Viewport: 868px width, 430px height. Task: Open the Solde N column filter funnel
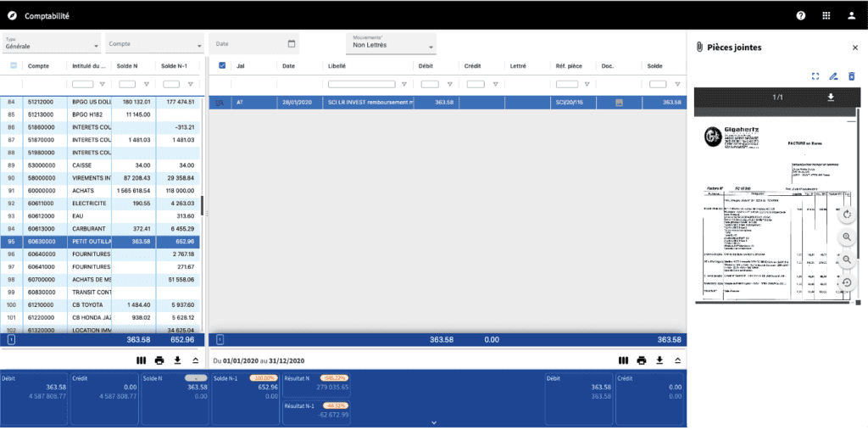tap(146, 84)
